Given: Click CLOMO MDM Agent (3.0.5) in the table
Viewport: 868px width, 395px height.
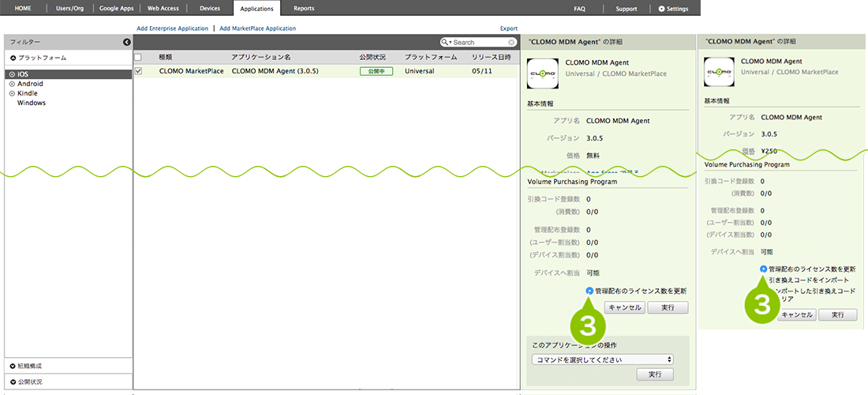Looking at the screenshot, I should (x=275, y=71).
